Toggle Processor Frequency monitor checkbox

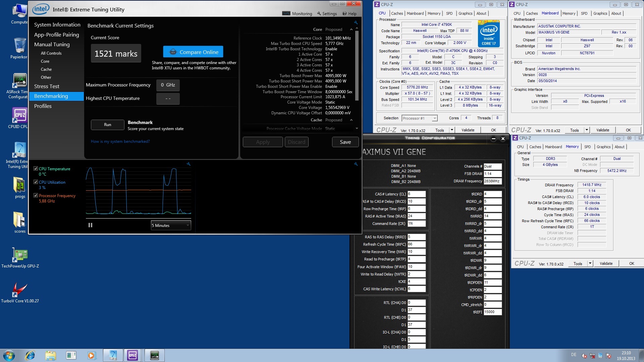pyautogui.click(x=36, y=195)
